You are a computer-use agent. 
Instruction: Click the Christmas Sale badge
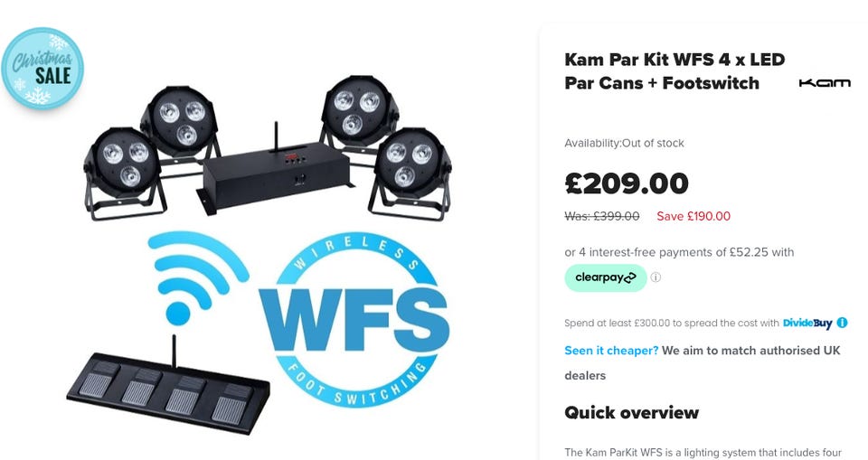42,68
